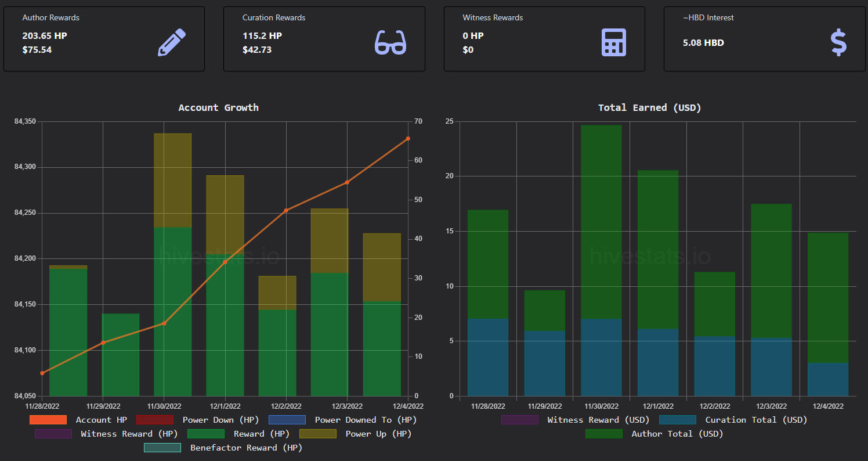Toggle the Power Down (HP) legend swatch
The width and height of the screenshot is (868, 461).
155,420
